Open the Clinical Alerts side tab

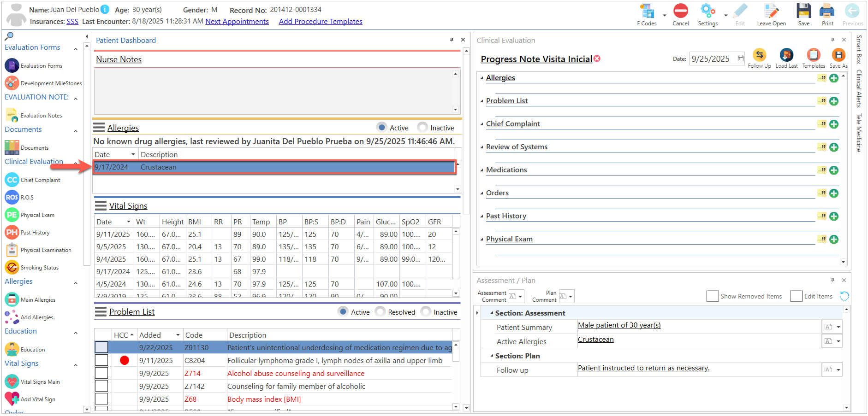tap(859, 88)
